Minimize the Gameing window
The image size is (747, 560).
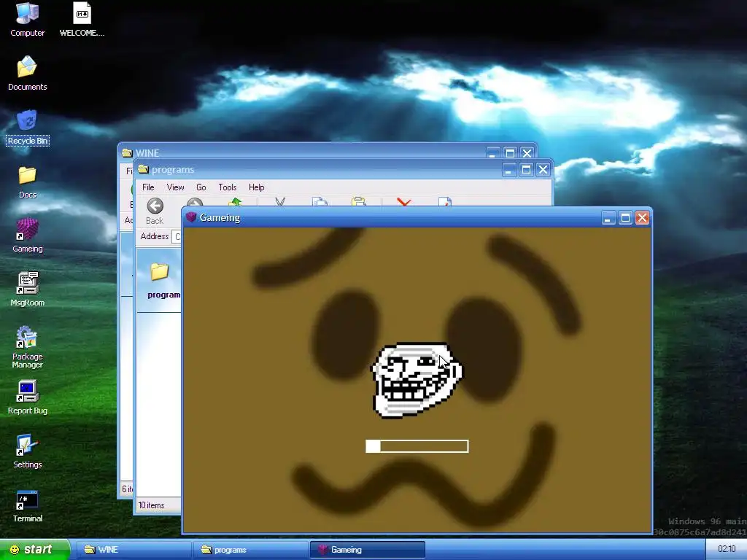608,217
